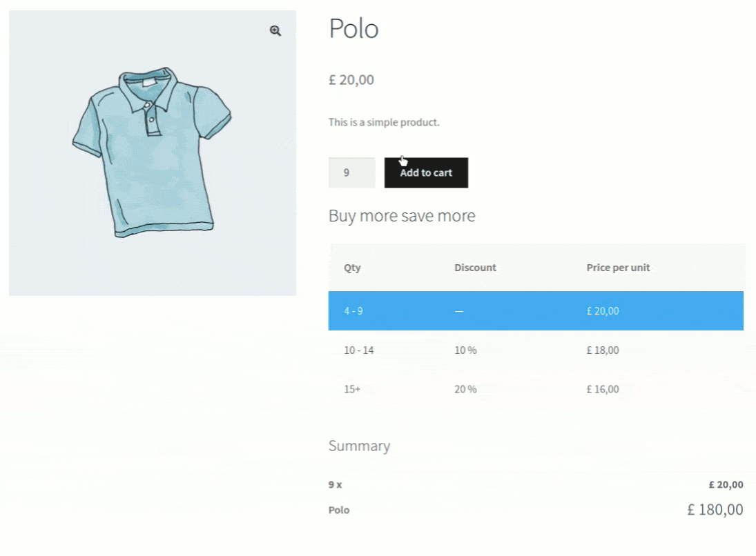Click the £ 180,00 summary total
Screen dimensions: 756x556
point(715,510)
